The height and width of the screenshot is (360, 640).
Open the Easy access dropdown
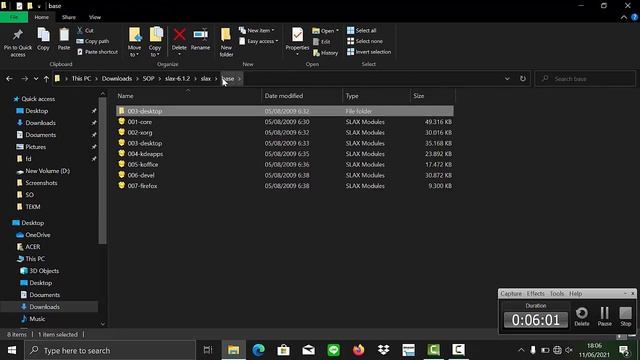(258, 41)
